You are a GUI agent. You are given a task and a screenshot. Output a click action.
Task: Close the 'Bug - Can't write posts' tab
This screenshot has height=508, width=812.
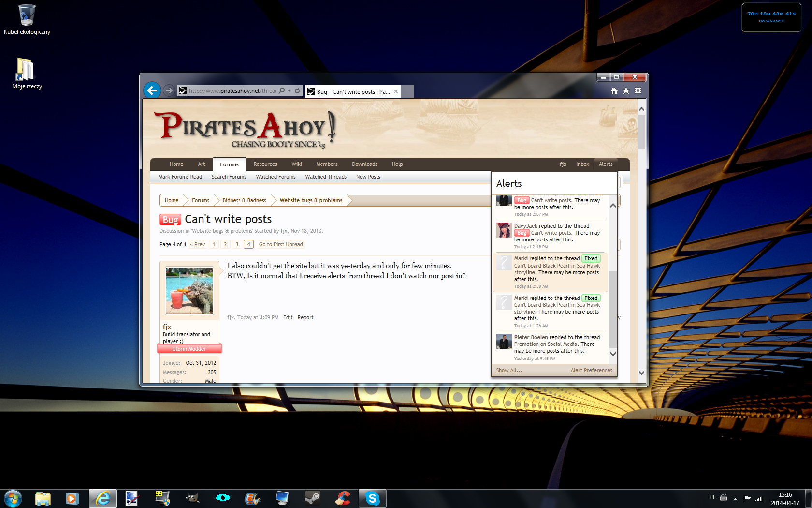[x=396, y=91]
